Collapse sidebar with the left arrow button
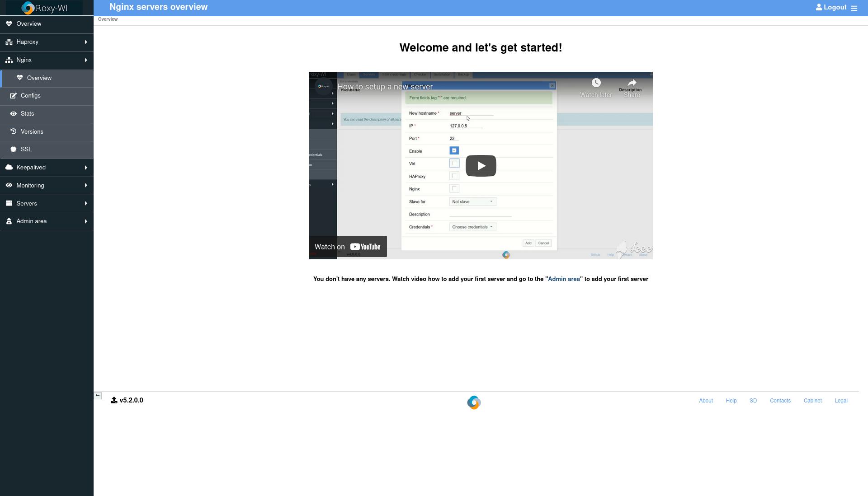Image resolution: width=868 pixels, height=496 pixels. (x=98, y=396)
